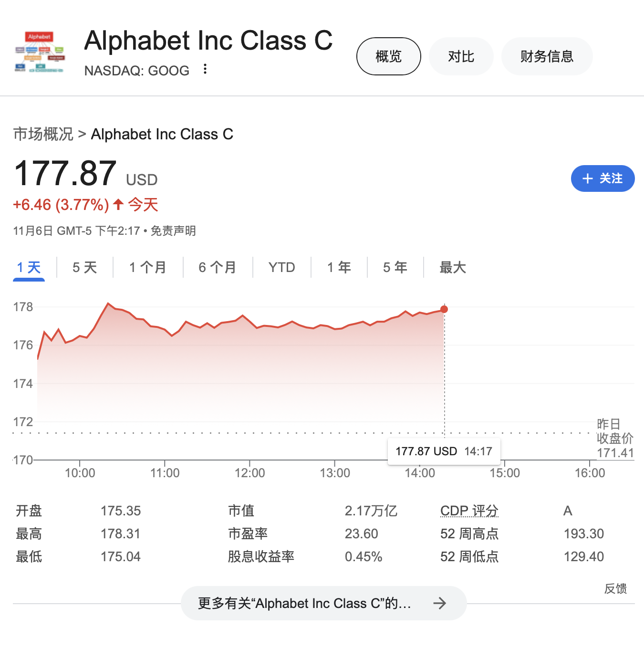Show the 1 个月 chart range
Viewport: 644px width, 649px height.
tap(147, 267)
